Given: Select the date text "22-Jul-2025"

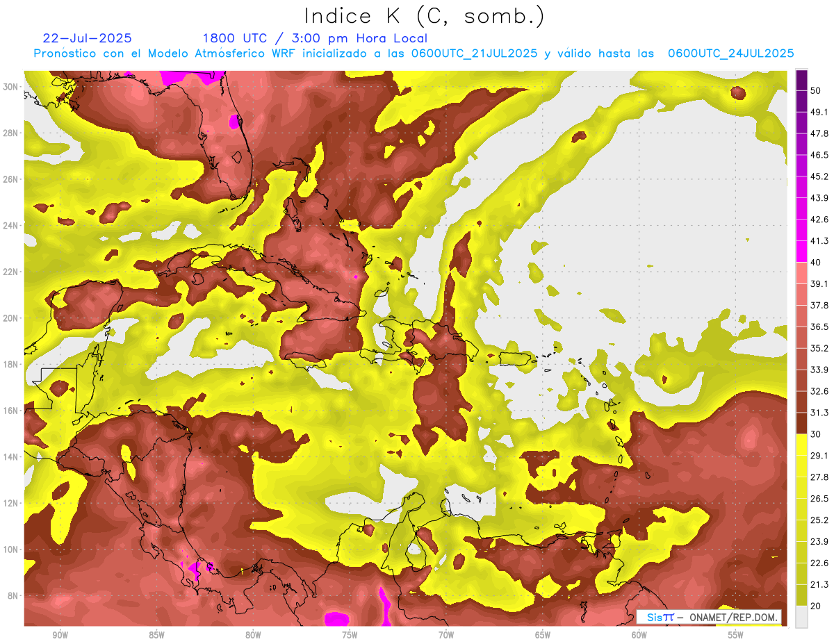Looking at the screenshot, I should pos(87,38).
